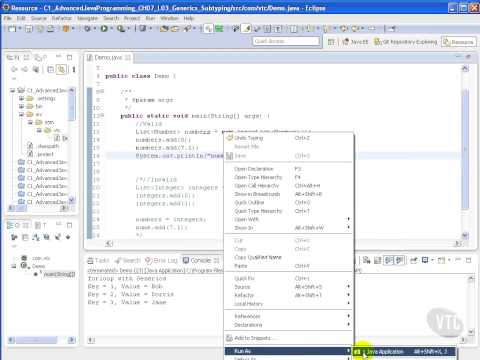Screen dimensions: 480x360
Task: Minimize the Outline view panel
Action: pos(58,224)
